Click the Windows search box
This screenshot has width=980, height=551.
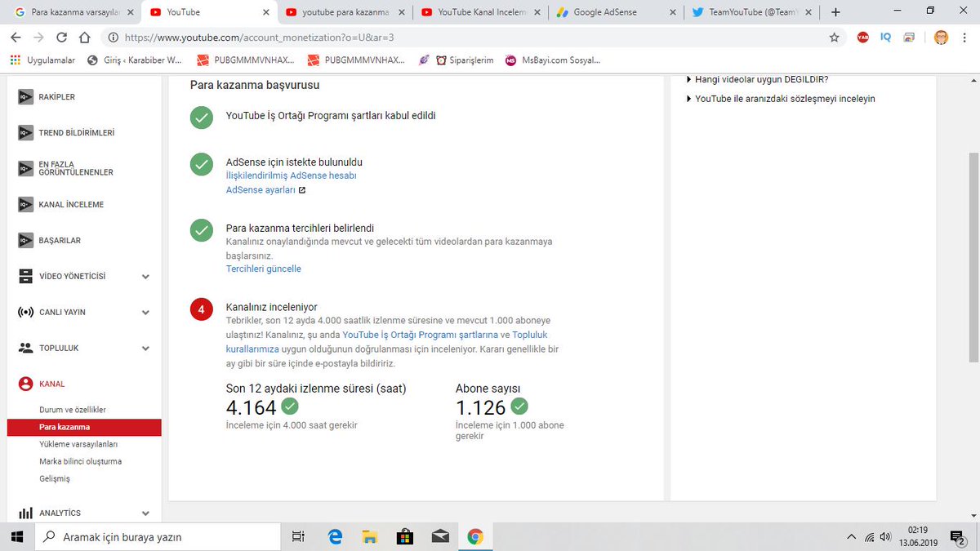[157, 536]
